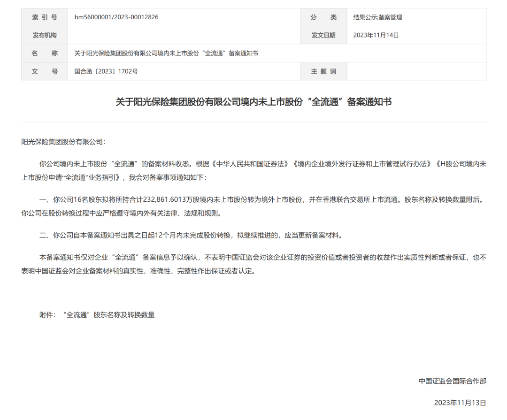Click paragraph starting 本备案通知书仅对企业
This screenshot has width=507, height=420.
coord(254,264)
